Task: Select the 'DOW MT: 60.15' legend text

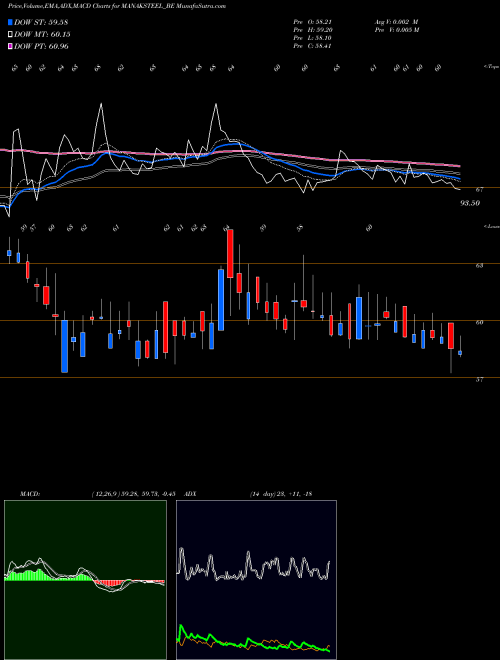Action: pyautogui.click(x=42, y=35)
